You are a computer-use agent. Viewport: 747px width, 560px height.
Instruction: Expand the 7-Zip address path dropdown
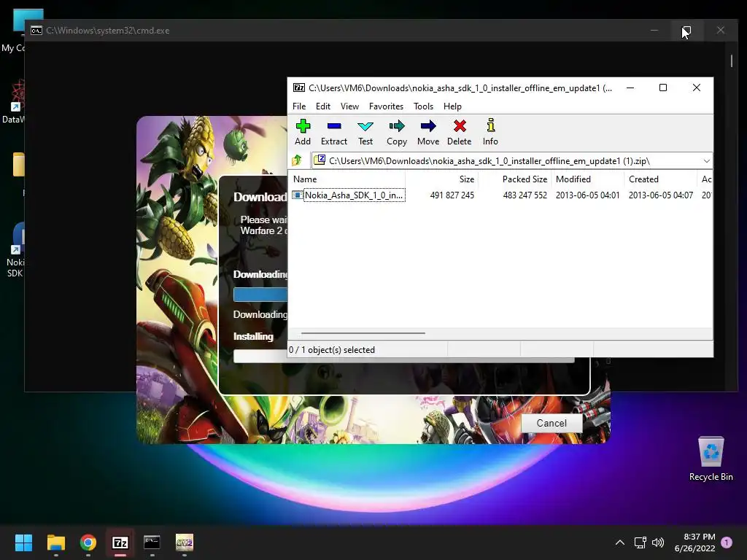[x=706, y=161]
